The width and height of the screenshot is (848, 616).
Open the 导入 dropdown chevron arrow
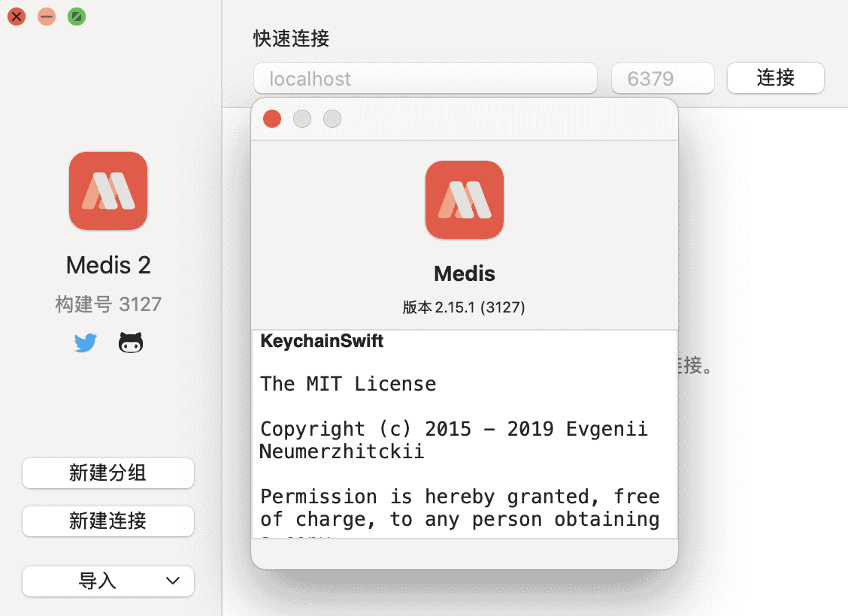coord(172,581)
